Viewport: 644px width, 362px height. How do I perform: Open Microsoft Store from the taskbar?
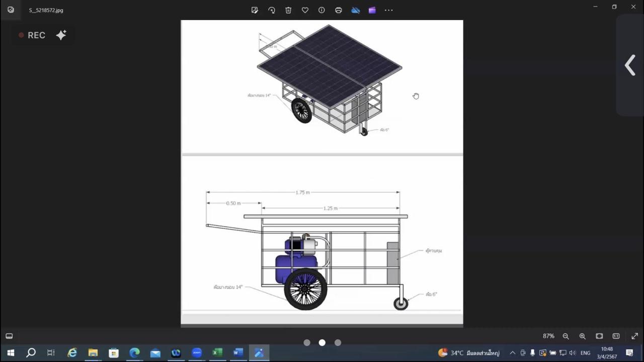point(114,353)
